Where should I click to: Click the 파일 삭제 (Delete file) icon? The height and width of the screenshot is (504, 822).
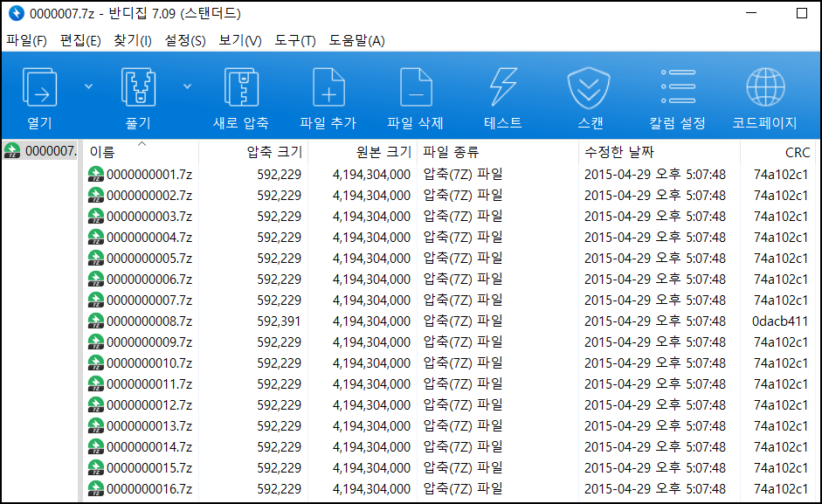click(416, 87)
